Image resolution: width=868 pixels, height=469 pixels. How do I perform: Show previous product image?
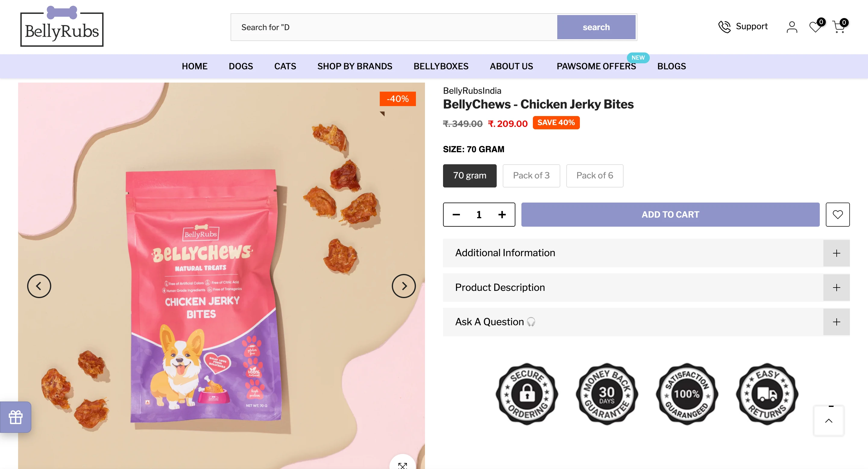(39, 286)
